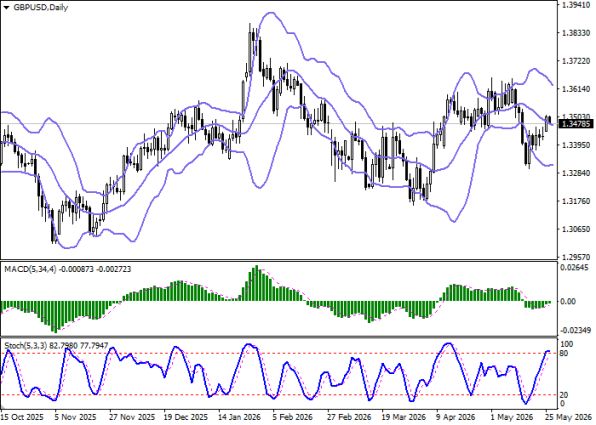Select price axis value 1.33950
This screenshot has width=596, height=425.
click(576, 145)
